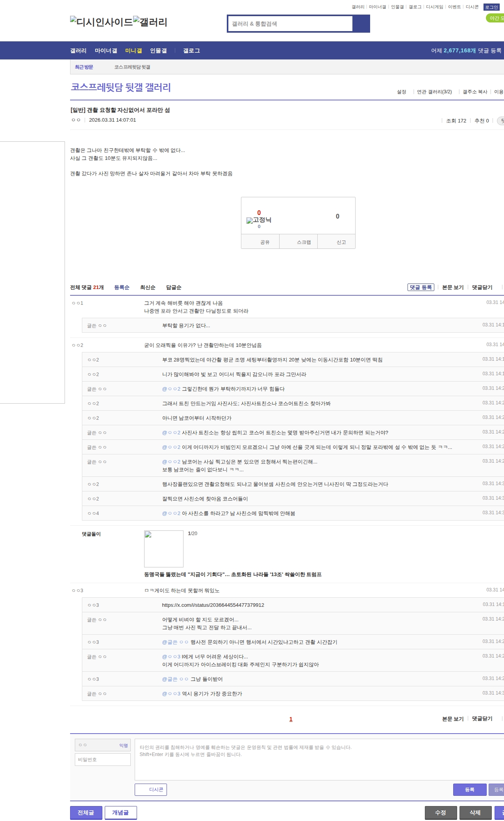Switch to the 미니갤 tab in navigation
Screen dimensions: 504x821
[133, 51]
